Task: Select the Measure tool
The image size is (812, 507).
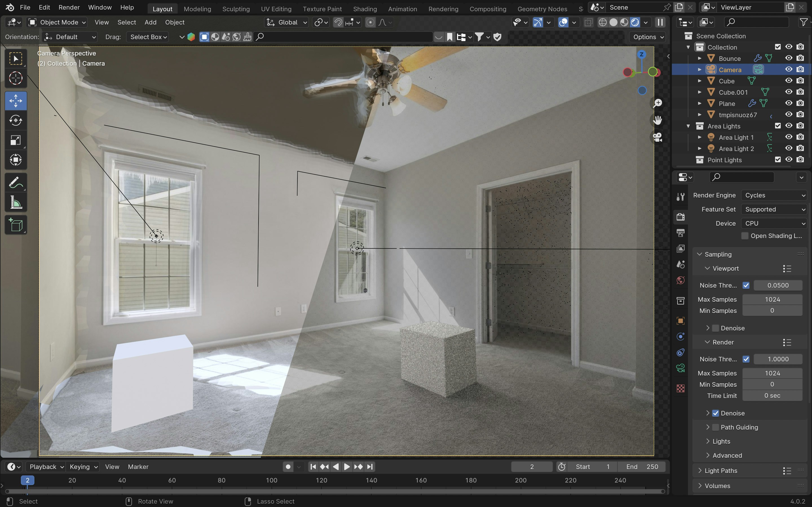Action: click(16, 202)
